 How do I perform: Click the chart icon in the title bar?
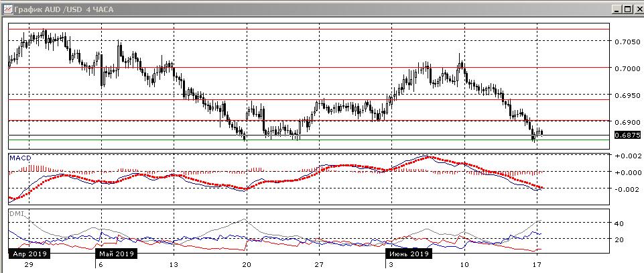tap(7, 9)
